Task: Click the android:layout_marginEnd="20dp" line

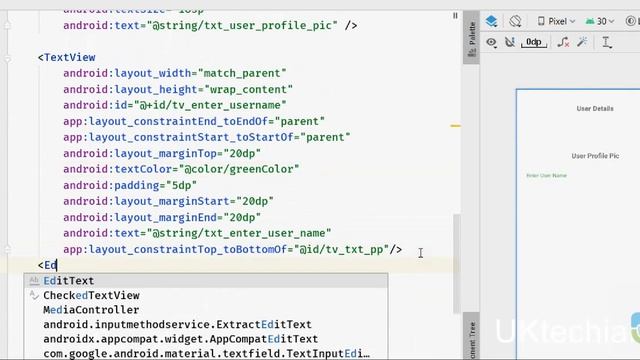Action: click(162, 217)
